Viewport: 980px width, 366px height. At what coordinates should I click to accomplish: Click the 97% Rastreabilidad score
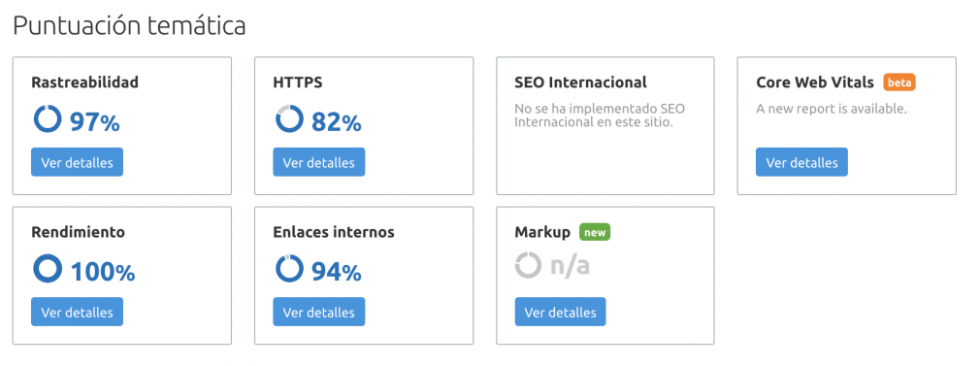click(94, 122)
